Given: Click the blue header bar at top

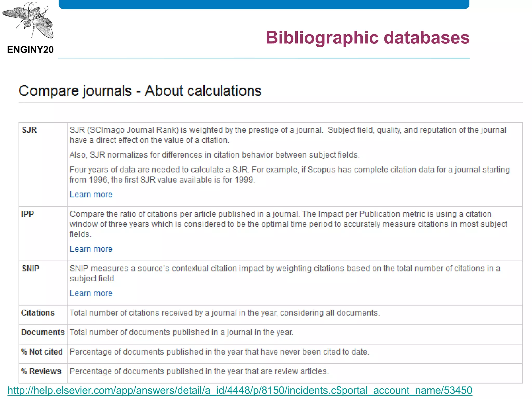Looking at the screenshot, I should (264, 4).
